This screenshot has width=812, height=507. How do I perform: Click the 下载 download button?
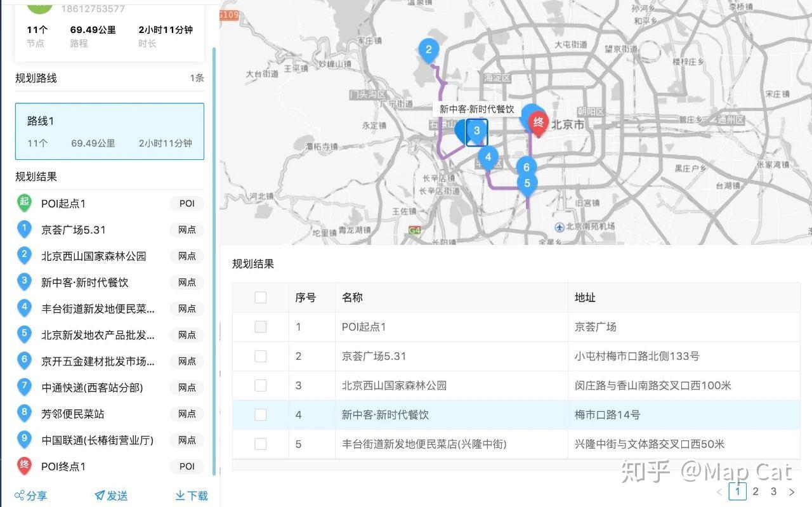tap(192, 496)
